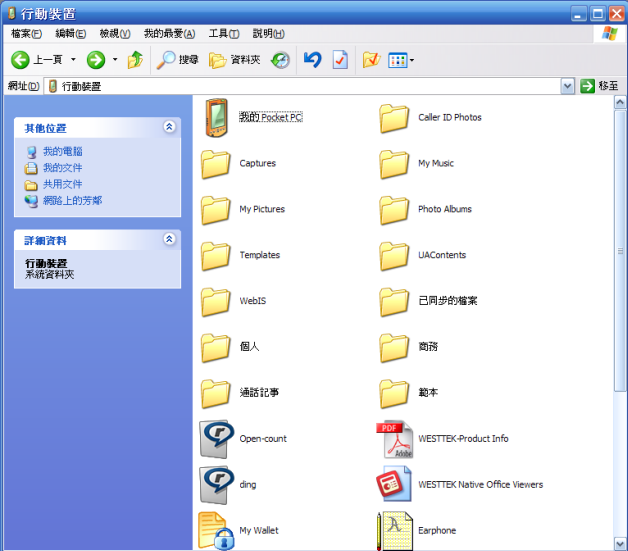The width and height of the screenshot is (628, 551).
Task: Open the 檔案(F) menu
Action: [26, 34]
